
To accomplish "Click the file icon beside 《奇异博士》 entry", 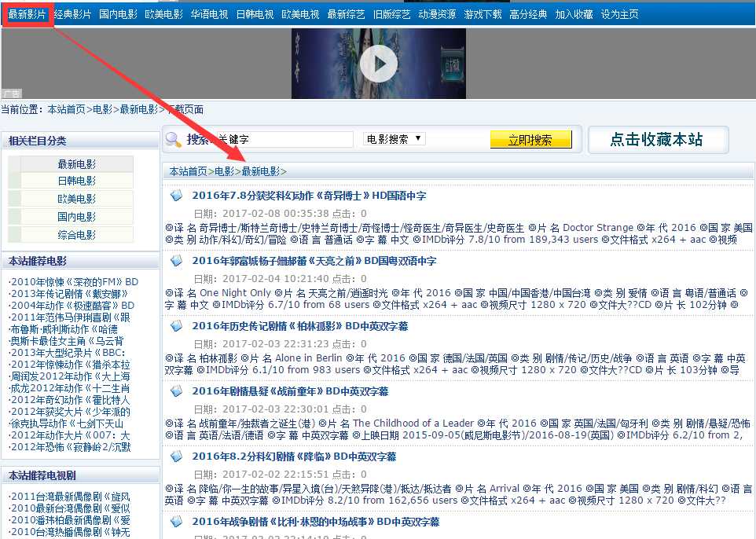I will pos(177,196).
